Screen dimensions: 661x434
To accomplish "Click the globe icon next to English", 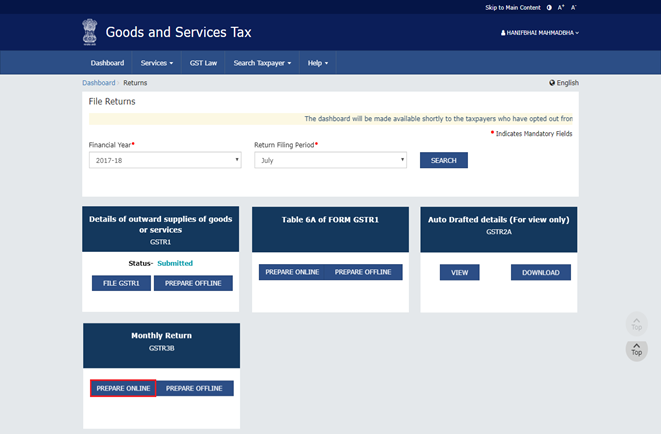I will pos(552,83).
